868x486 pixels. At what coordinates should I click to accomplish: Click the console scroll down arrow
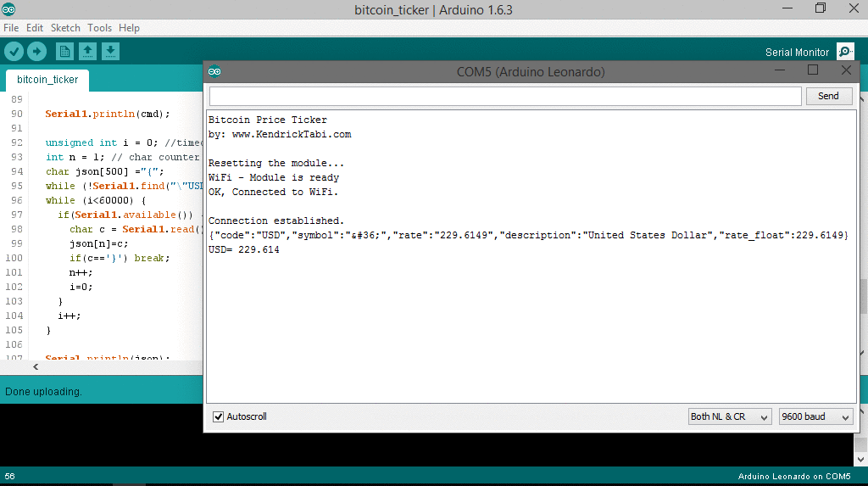pos(860,460)
